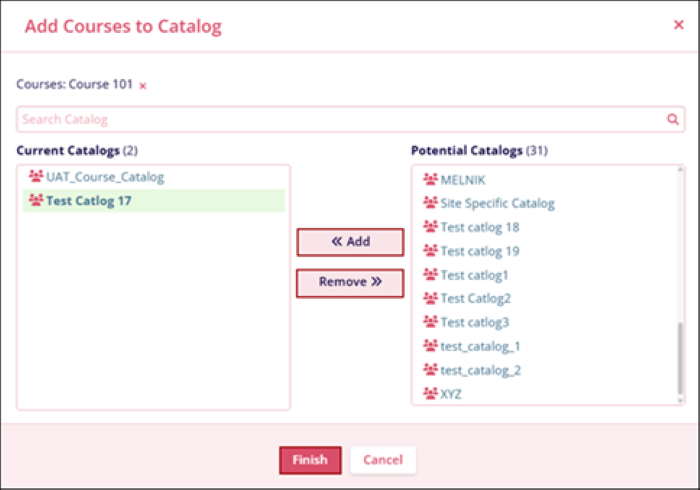Close the Add Courses to Catalog dialog
This screenshot has height=490, width=700.
679,25
